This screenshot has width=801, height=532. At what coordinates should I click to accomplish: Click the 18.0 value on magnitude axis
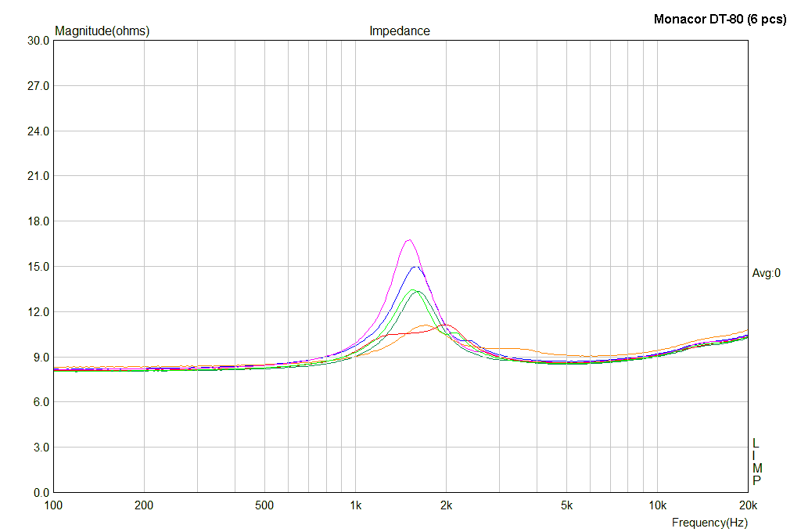coord(38,221)
